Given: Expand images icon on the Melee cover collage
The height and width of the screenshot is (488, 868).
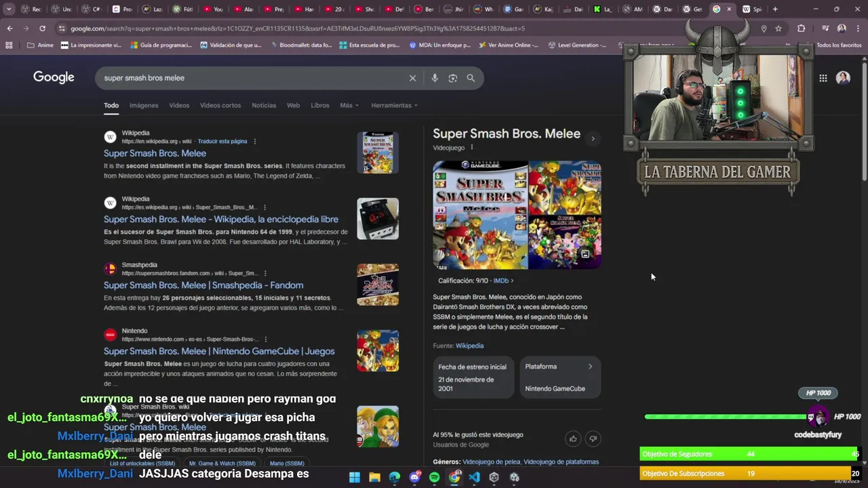Looking at the screenshot, I should point(585,254).
